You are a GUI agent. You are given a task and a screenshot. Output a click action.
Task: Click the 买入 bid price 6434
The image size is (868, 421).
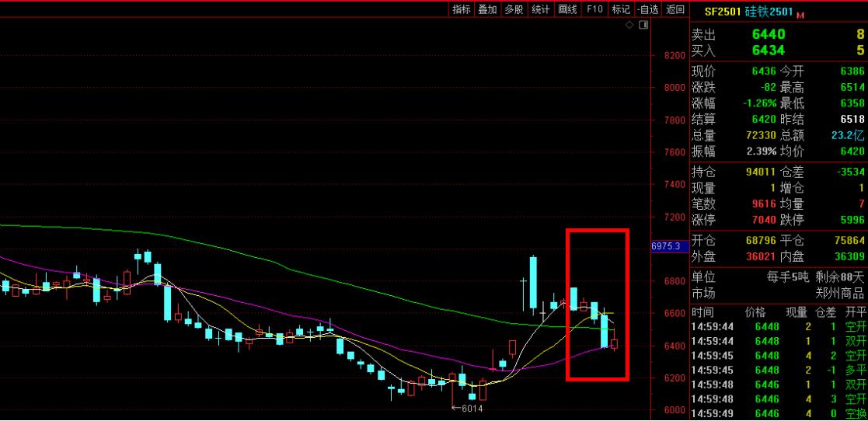(769, 50)
